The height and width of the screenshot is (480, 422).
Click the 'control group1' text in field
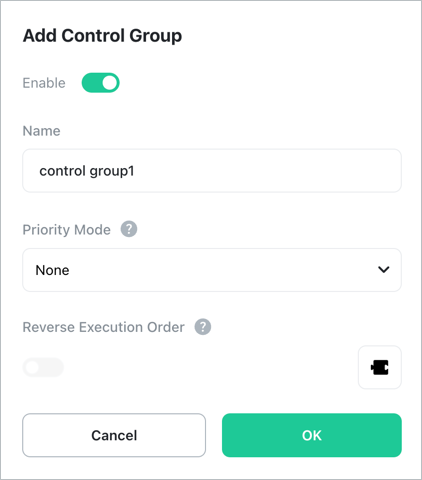tap(87, 171)
